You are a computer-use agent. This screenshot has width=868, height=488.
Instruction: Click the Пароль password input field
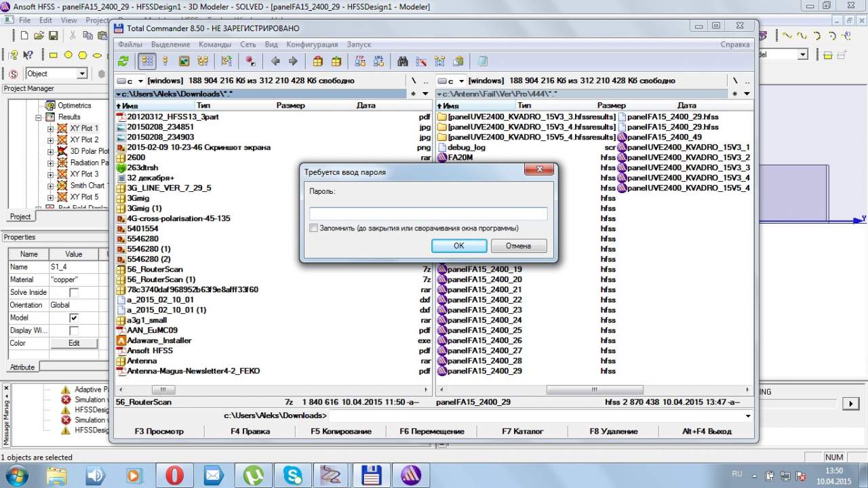click(x=428, y=213)
